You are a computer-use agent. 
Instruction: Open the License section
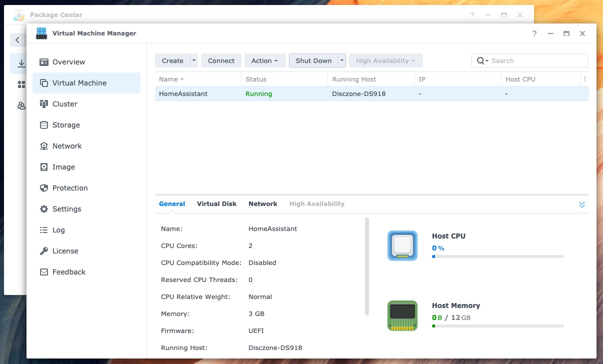pos(86,251)
